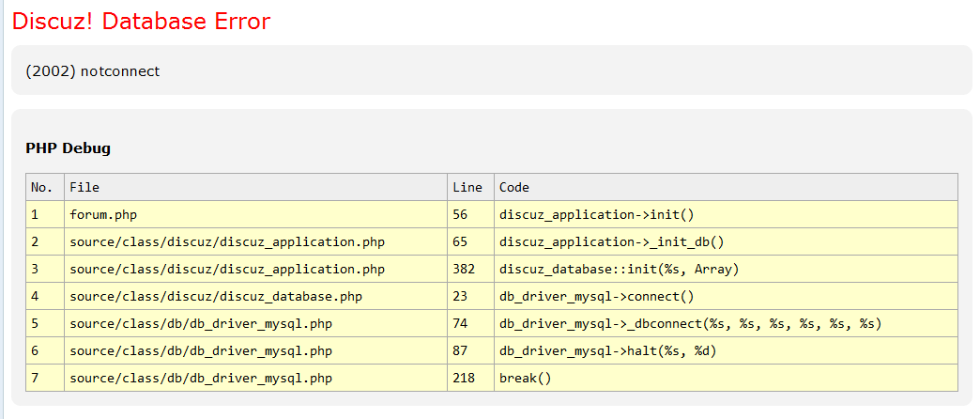Click the 'No.' column header
The height and width of the screenshot is (419, 980).
tap(45, 187)
